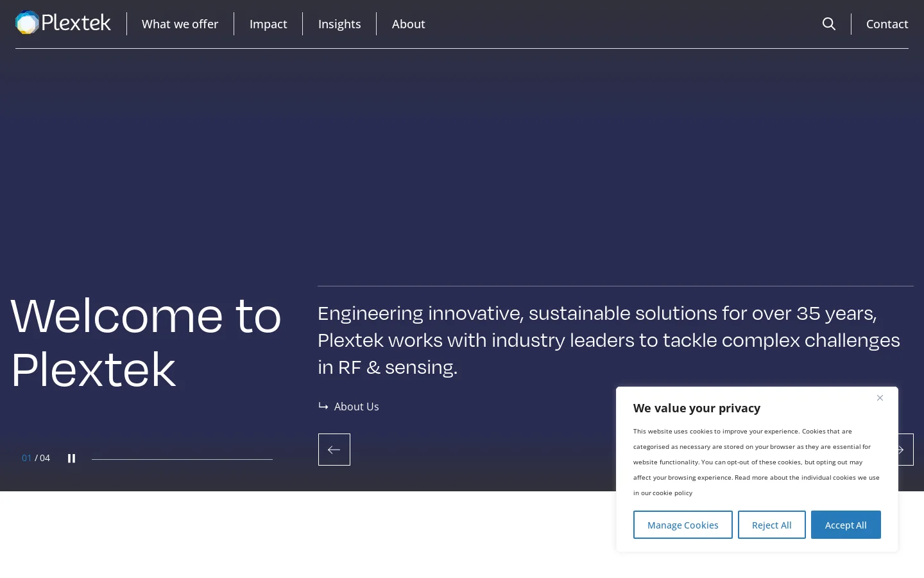Click Reject All cookies button
924x578 pixels.
tap(772, 525)
